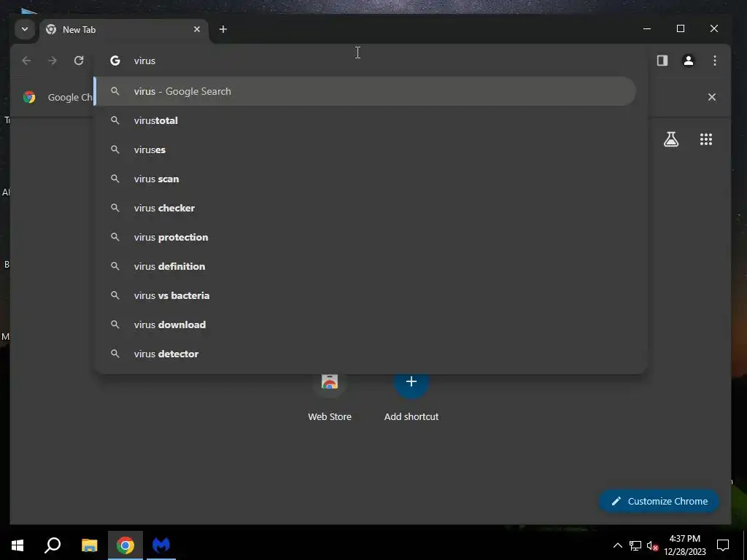Click the Google G icon in address bar

point(115,61)
